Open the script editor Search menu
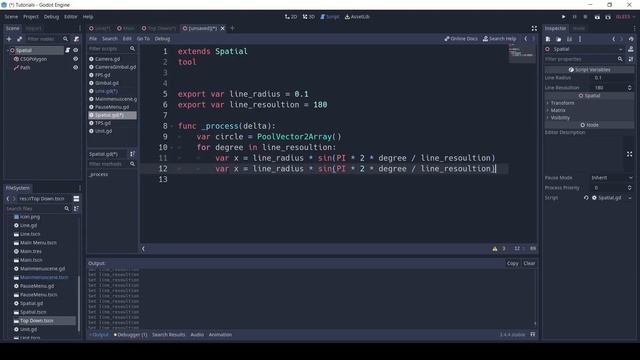The image size is (640, 360). coord(110,39)
